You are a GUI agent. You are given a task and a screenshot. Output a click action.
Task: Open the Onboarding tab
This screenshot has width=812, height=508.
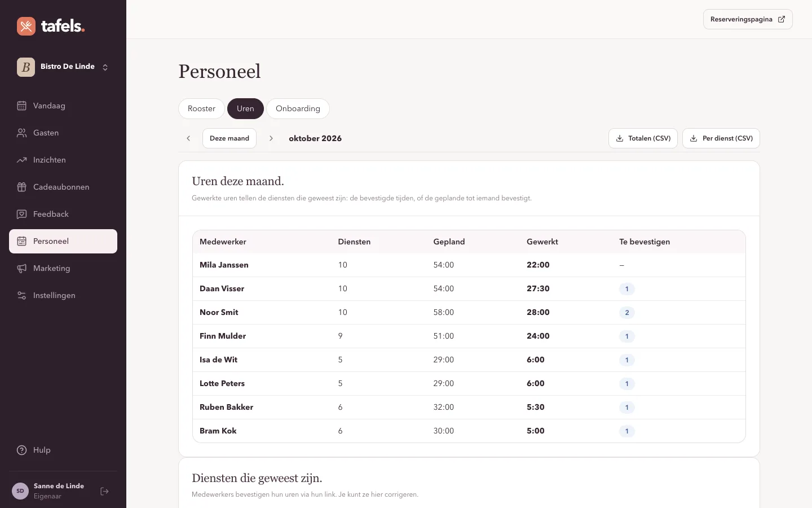(x=298, y=108)
